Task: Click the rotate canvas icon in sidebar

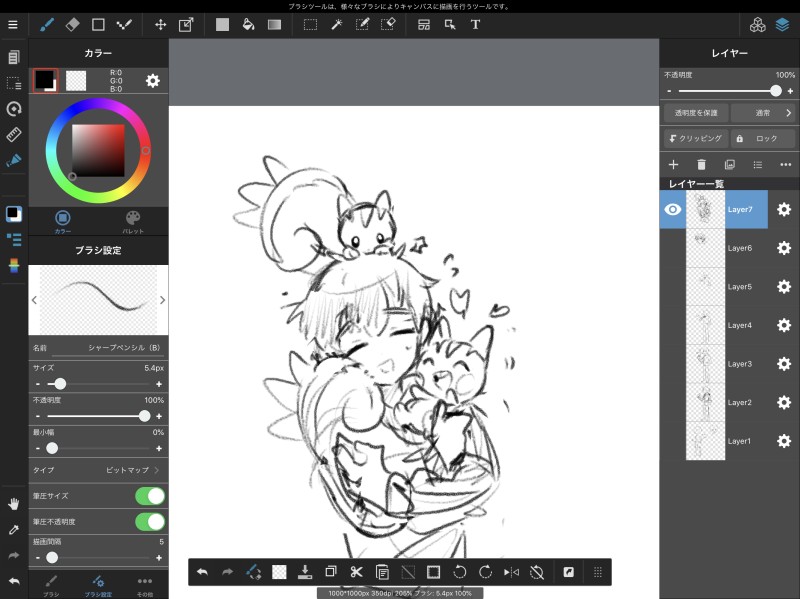Action: pyautogui.click(x=14, y=108)
